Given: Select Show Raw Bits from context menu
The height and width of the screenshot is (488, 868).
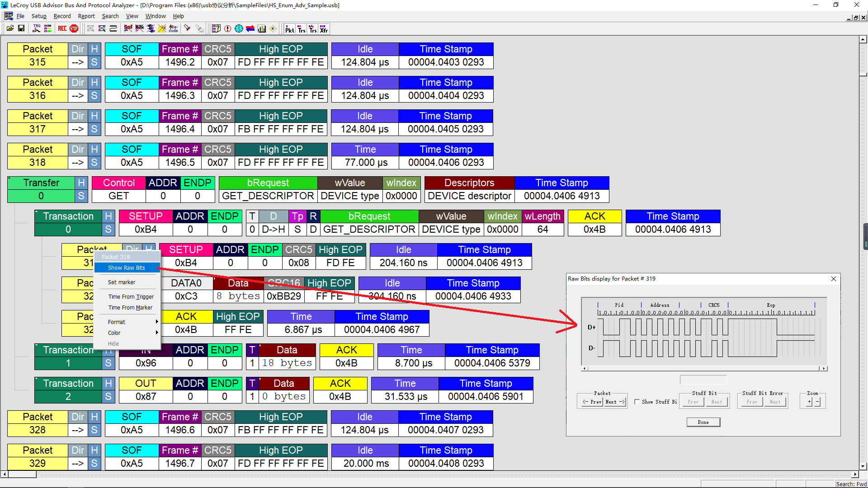Looking at the screenshot, I should point(127,268).
